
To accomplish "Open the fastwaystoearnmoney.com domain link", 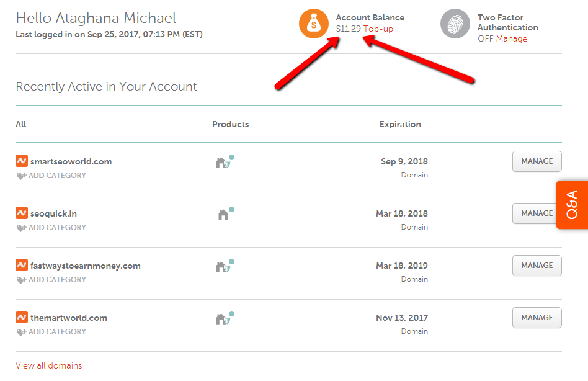I will coord(86,266).
